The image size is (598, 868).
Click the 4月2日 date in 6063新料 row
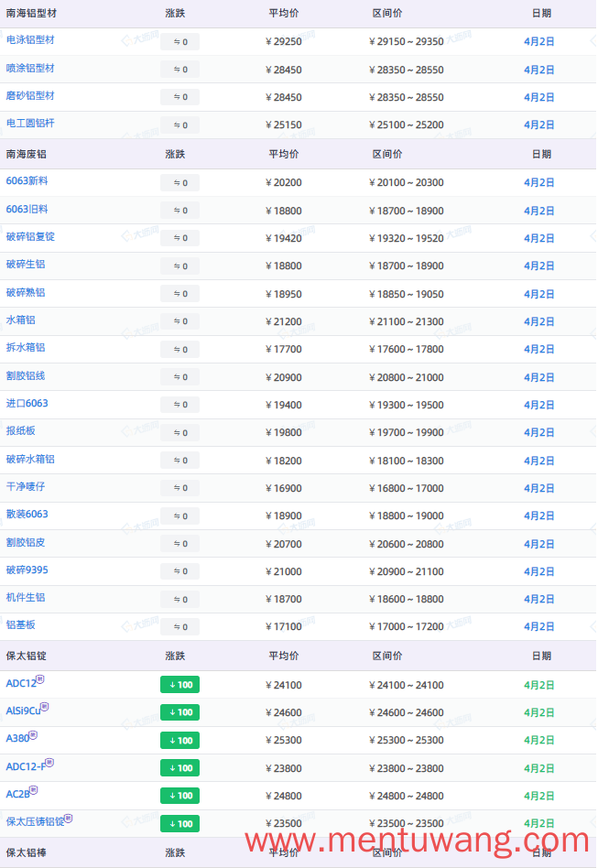point(538,183)
